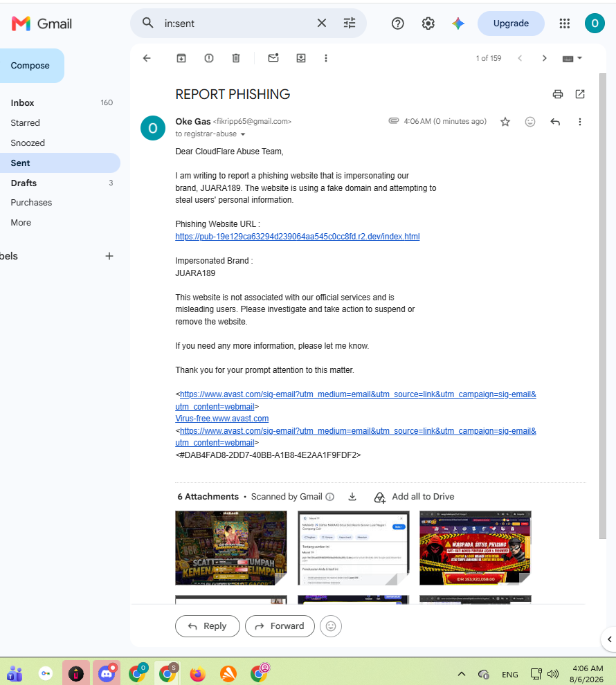Go to the older conversation
The image size is (616, 685).
pyautogui.click(x=544, y=58)
